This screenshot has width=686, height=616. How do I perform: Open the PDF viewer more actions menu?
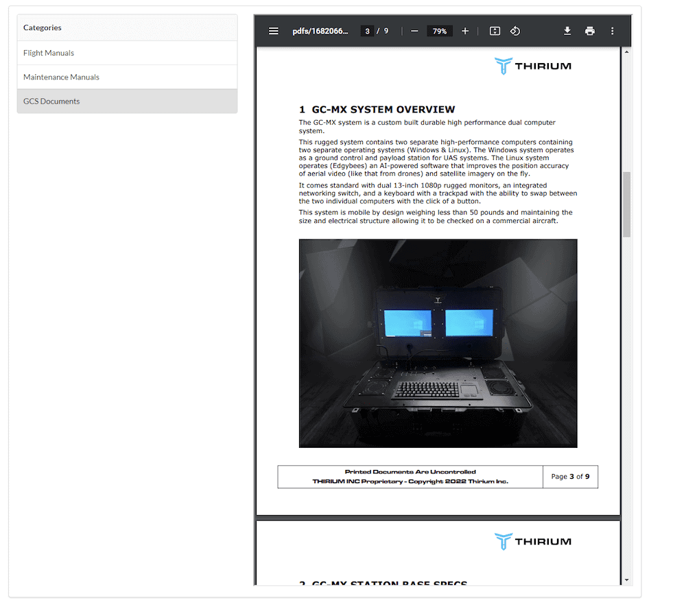(612, 31)
